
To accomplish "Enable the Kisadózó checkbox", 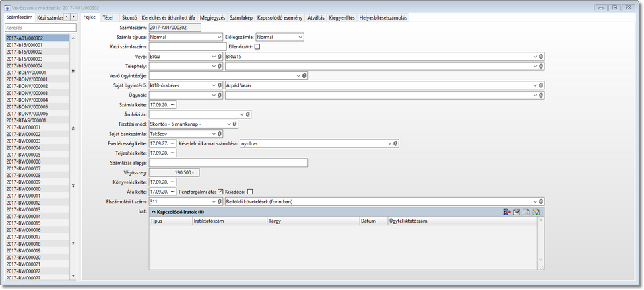I will pyautogui.click(x=250, y=192).
